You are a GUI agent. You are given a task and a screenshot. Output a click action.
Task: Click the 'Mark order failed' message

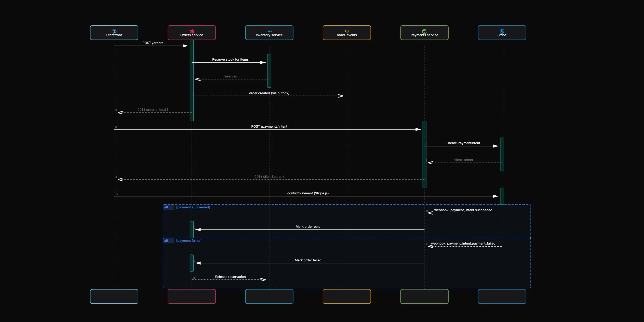(308, 260)
